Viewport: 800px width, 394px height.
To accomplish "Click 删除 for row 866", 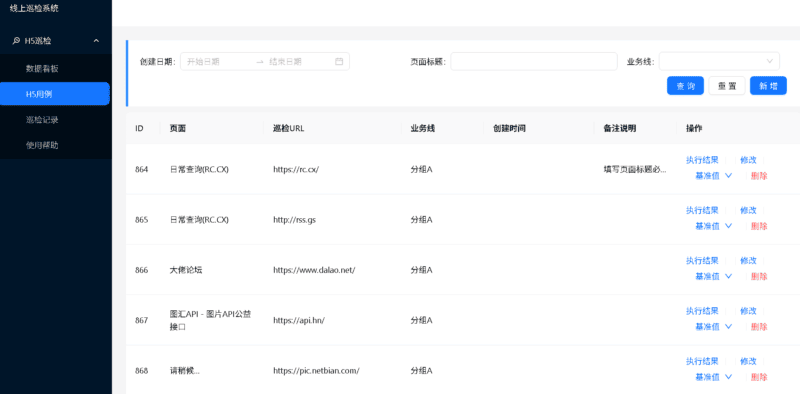I will point(759,276).
